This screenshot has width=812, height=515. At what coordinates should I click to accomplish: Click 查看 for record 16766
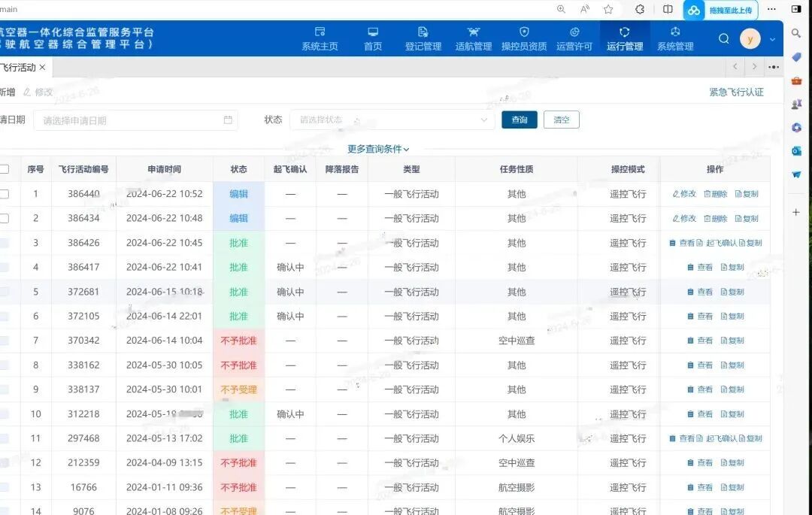(x=700, y=487)
